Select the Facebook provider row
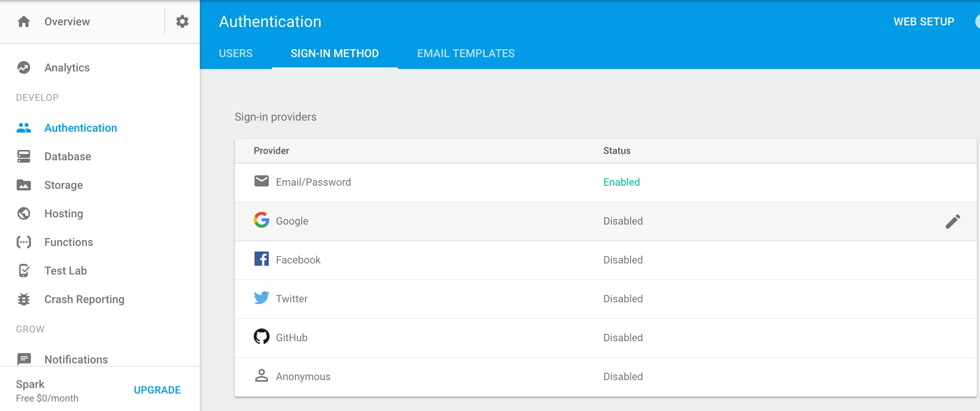 click(x=298, y=260)
